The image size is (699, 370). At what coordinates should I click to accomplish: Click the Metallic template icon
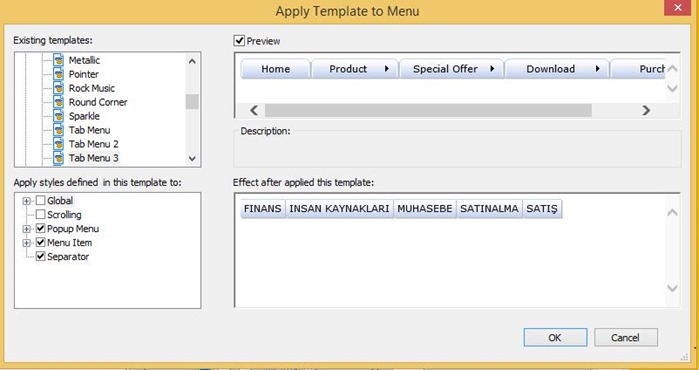pyautogui.click(x=58, y=60)
